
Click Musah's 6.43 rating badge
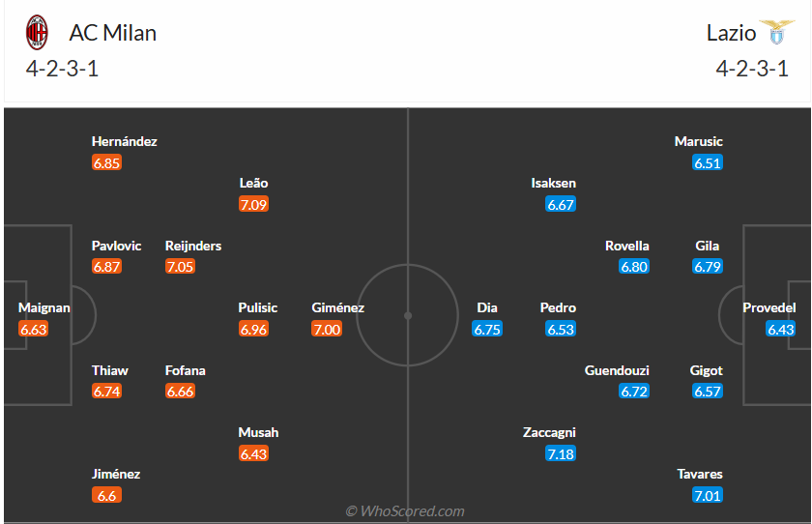253,453
